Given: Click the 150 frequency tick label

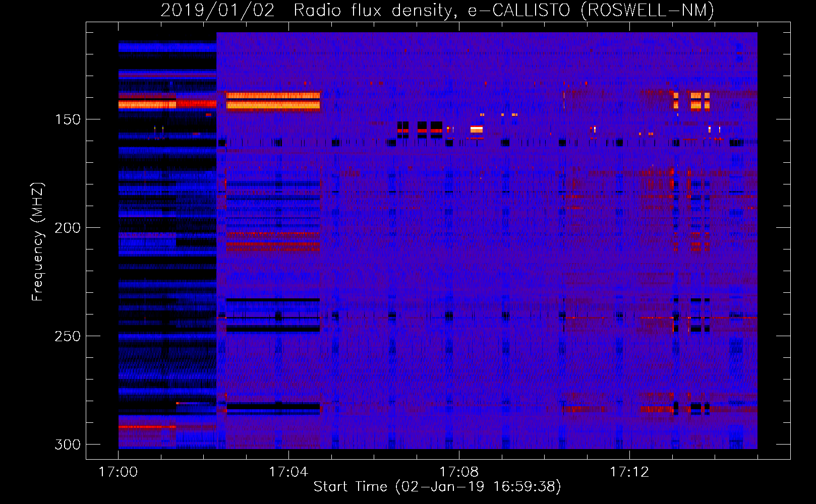Looking at the screenshot, I should (68, 119).
